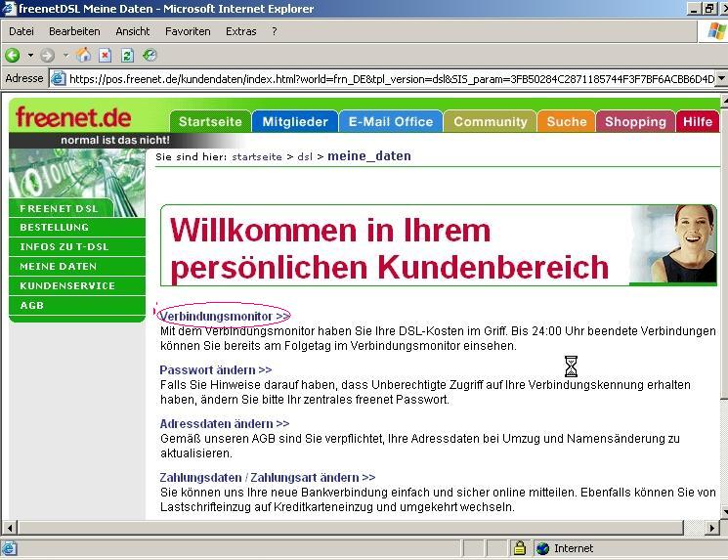Click the SSL padlock in status bar
Image resolution: width=728 pixels, height=560 pixels.
click(x=520, y=548)
